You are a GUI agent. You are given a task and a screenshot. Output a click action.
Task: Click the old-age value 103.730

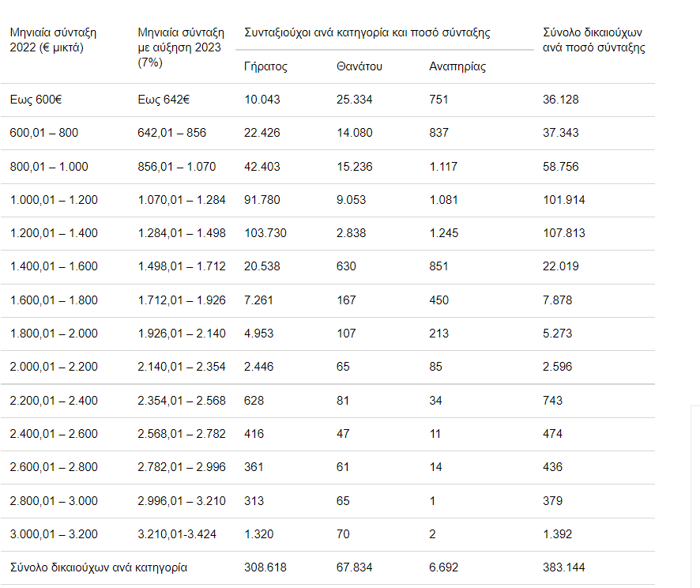(x=265, y=233)
